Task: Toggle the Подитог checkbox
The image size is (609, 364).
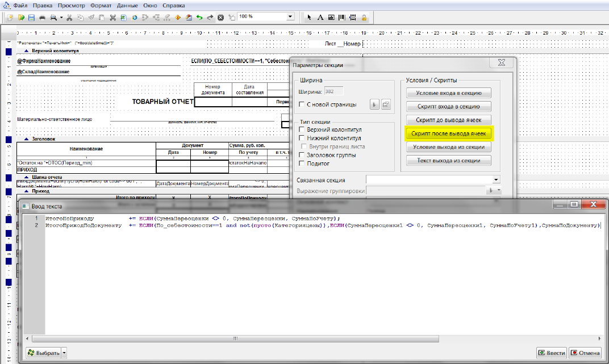Action: click(x=302, y=164)
